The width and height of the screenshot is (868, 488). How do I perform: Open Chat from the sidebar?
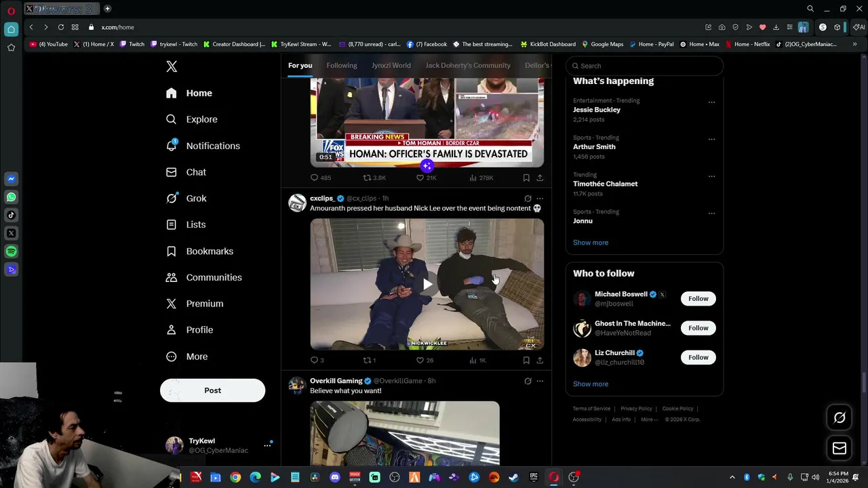[186, 172]
